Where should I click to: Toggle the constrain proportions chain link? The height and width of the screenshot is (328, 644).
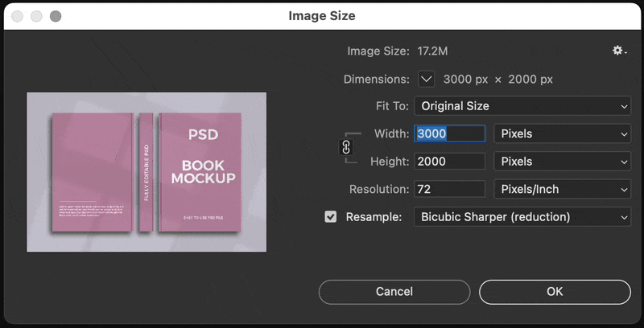click(347, 147)
